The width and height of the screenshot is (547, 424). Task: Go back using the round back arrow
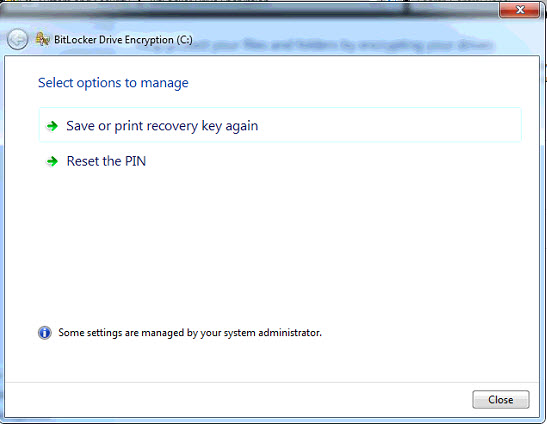tap(17, 39)
